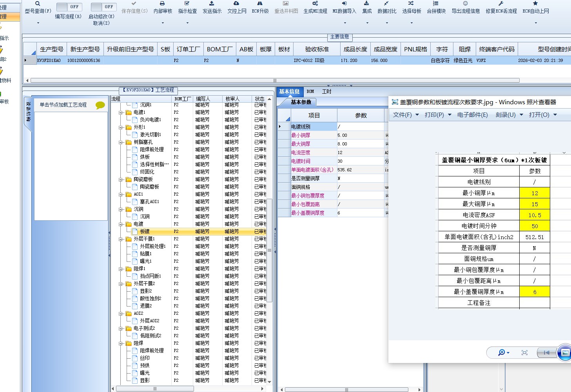Open 打开(O) menu in photo viewer
The height and width of the screenshot is (392, 571).
(x=543, y=115)
